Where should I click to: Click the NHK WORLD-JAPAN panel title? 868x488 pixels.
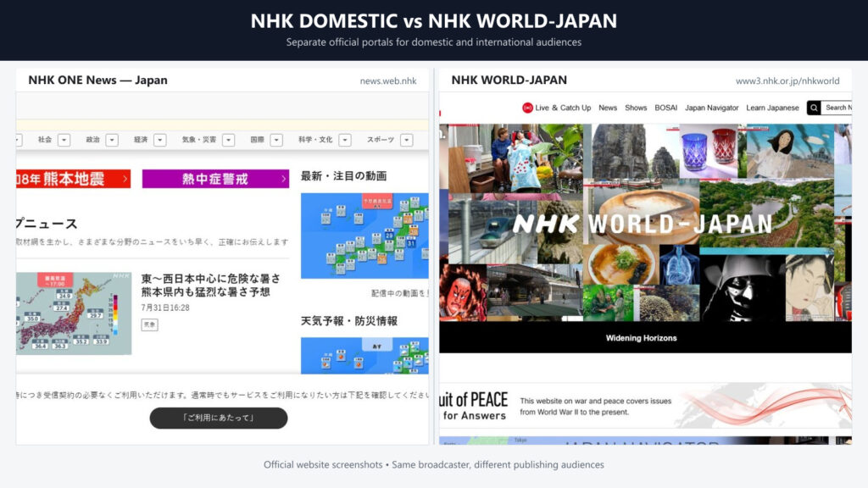(509, 80)
